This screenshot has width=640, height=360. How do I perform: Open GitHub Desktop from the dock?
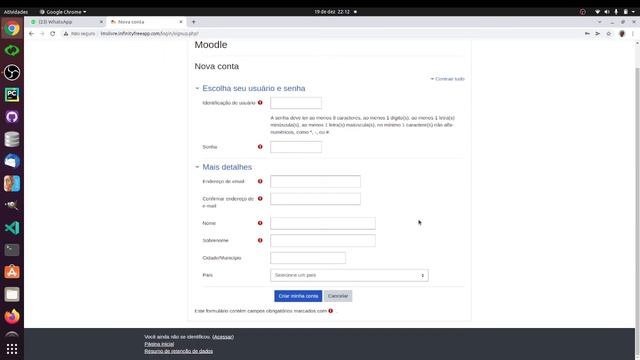[12, 117]
